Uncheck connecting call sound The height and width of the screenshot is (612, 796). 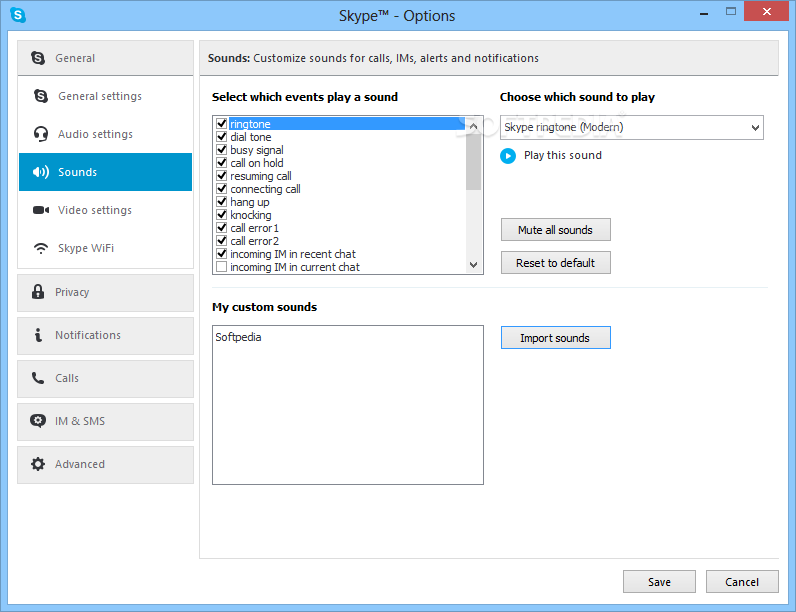[221, 189]
